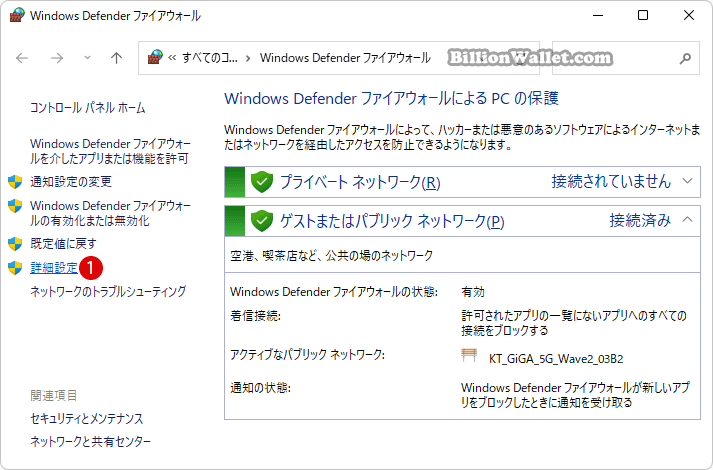713x470 pixels.
Task: Go back with the left arrow button
Action: tap(22, 58)
